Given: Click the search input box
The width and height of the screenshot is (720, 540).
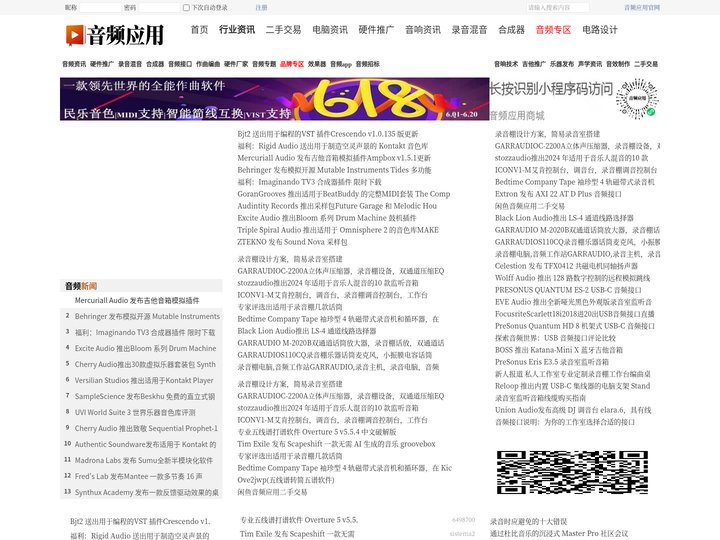Looking at the screenshot, I should (x=558, y=8).
